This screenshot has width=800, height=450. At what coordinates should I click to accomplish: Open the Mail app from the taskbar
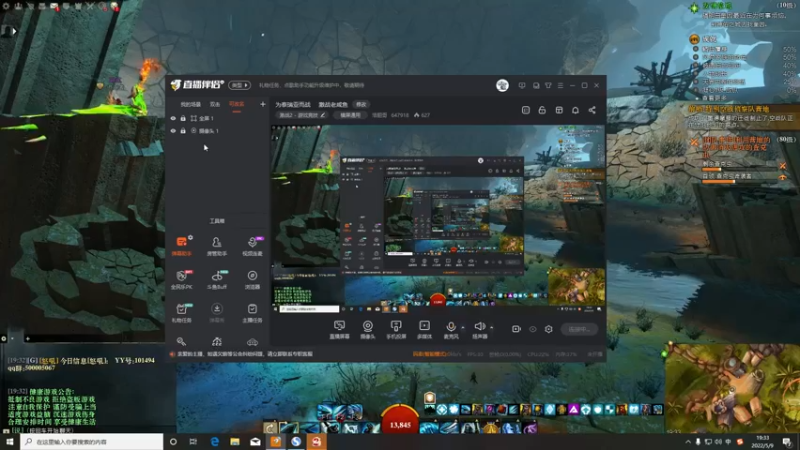pos(255,441)
